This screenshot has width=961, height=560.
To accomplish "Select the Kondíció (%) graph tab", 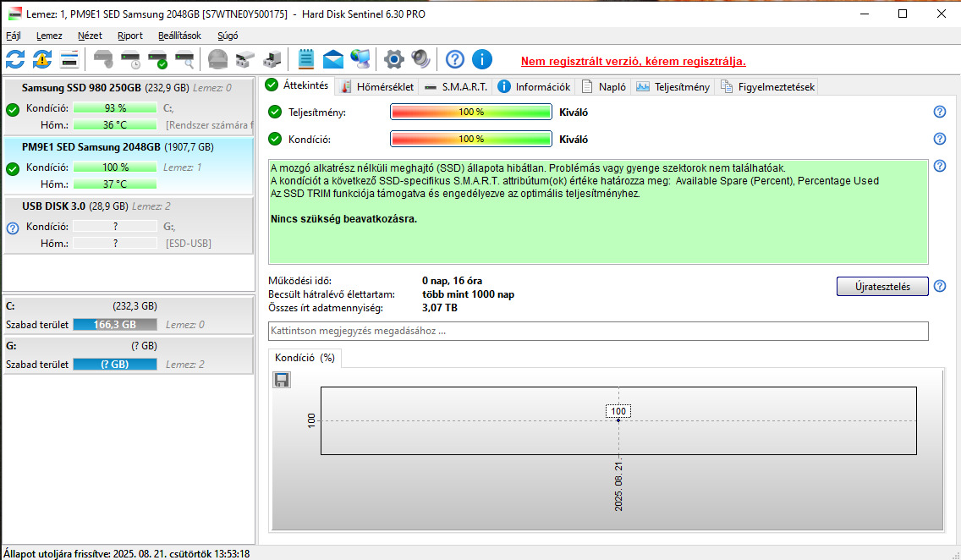I will coord(305,358).
